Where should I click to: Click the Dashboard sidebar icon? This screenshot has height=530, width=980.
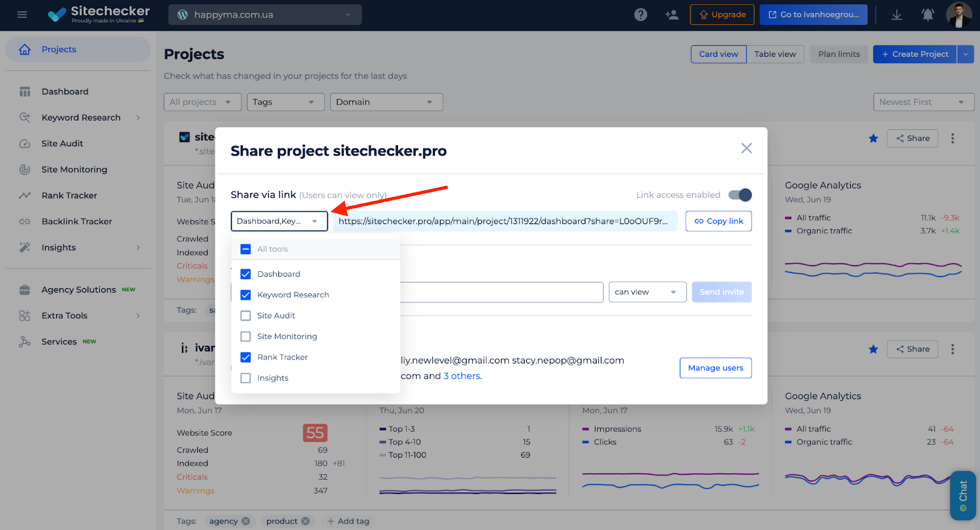[x=24, y=92]
